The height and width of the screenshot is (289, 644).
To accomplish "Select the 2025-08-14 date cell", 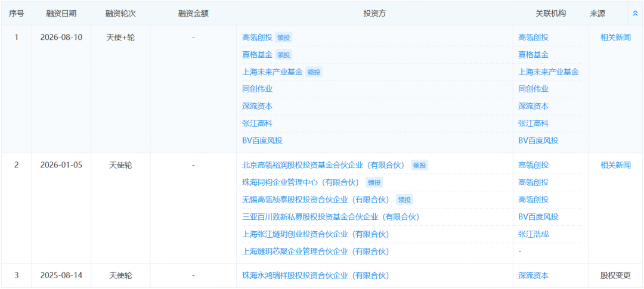I will (61, 275).
